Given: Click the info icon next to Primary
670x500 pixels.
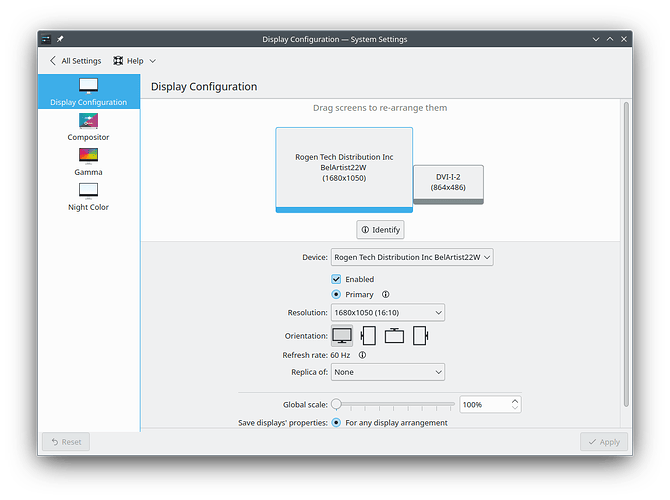Looking at the screenshot, I should (x=385, y=295).
